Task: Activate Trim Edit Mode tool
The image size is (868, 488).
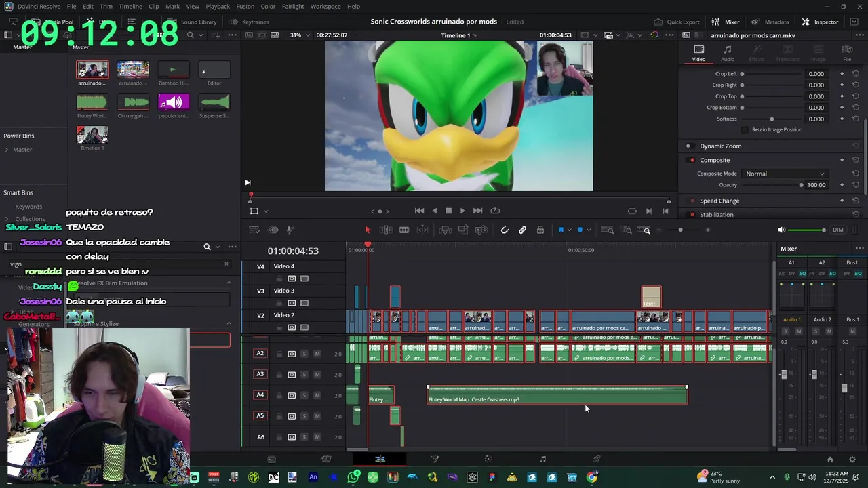Action: click(386, 230)
